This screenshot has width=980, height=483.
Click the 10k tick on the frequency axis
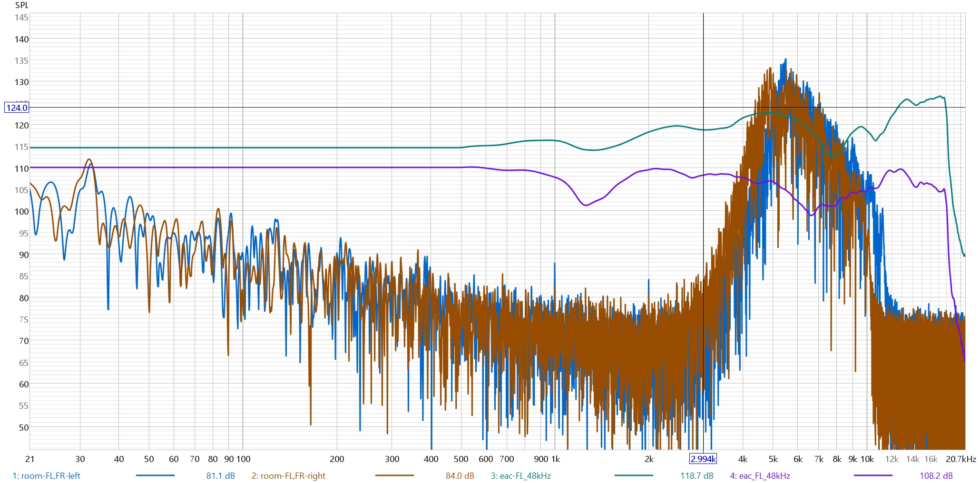[x=867, y=459]
